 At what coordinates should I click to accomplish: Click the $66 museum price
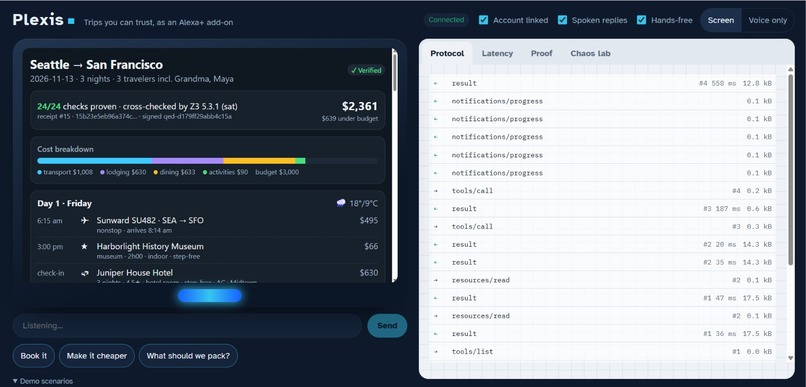pos(371,247)
